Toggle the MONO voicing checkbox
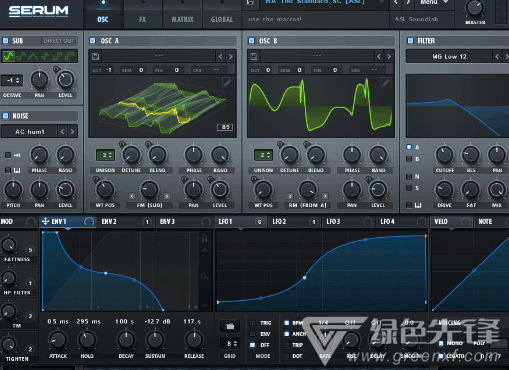The width and height of the screenshot is (509, 370). click(x=441, y=343)
